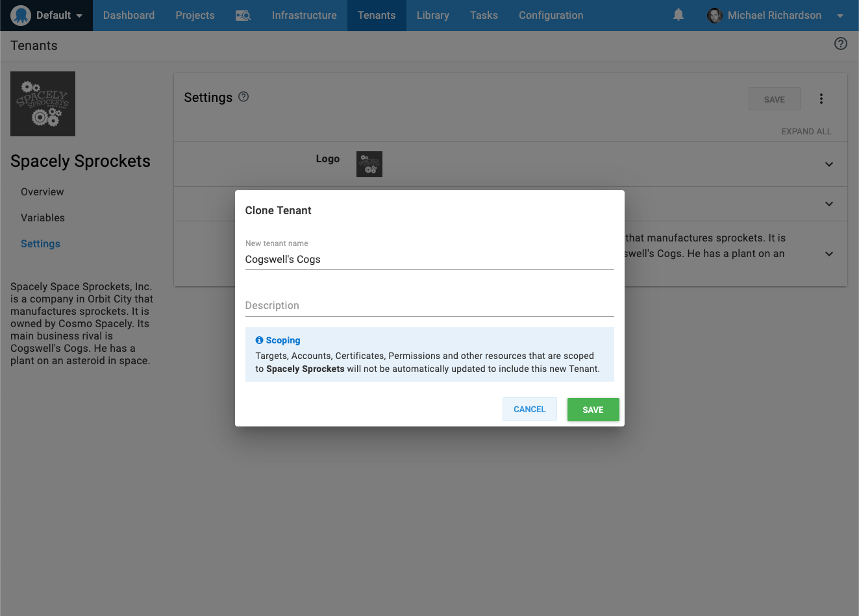Open the Infrastructure menu item
Screen dimensions: 859x616
click(304, 15)
